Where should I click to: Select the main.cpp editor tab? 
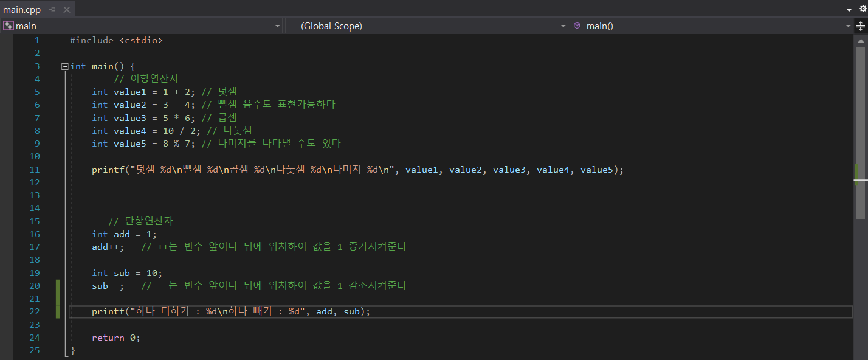coord(22,10)
